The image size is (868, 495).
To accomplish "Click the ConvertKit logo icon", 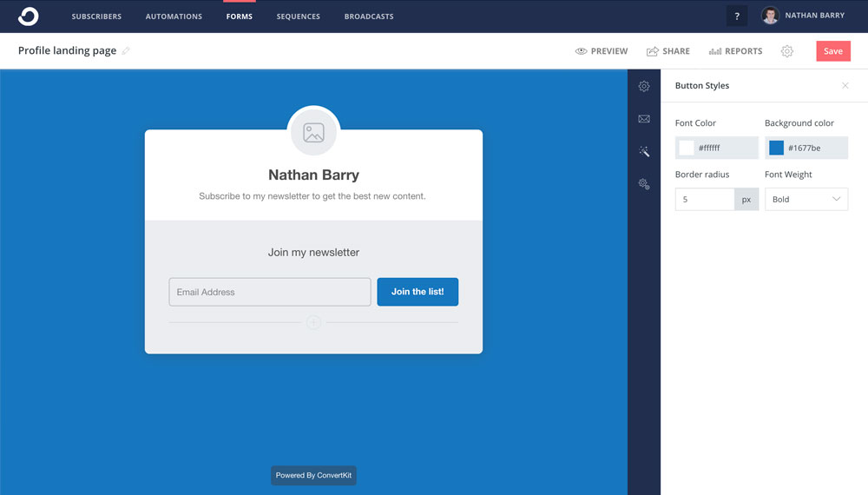I will (28, 16).
